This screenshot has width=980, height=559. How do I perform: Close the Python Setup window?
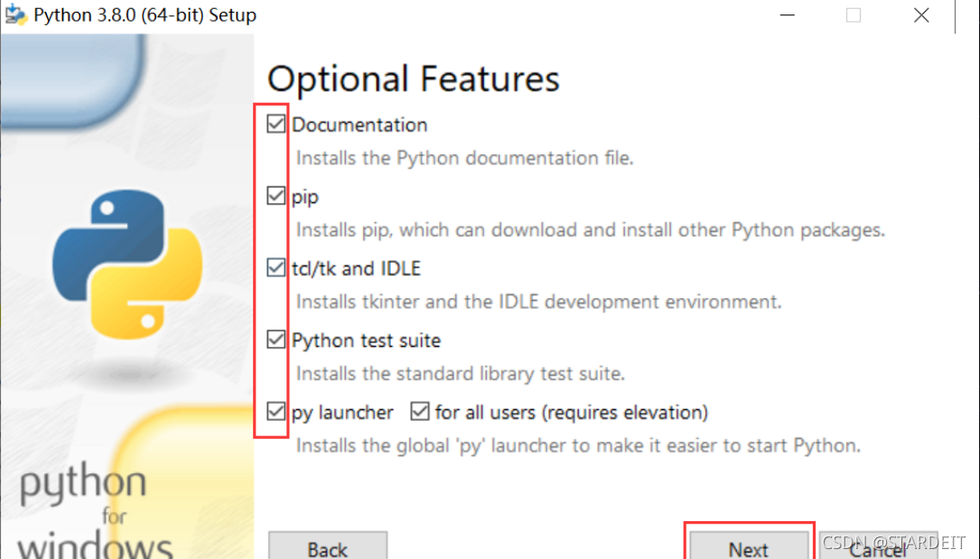pos(921,15)
